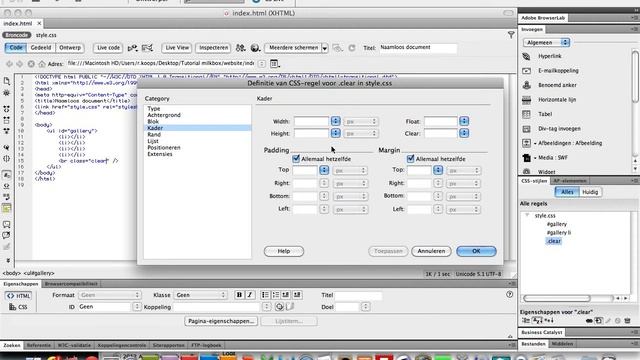Open the Margin Top value dropdown
The width and height of the screenshot is (640, 360).
coord(438,170)
